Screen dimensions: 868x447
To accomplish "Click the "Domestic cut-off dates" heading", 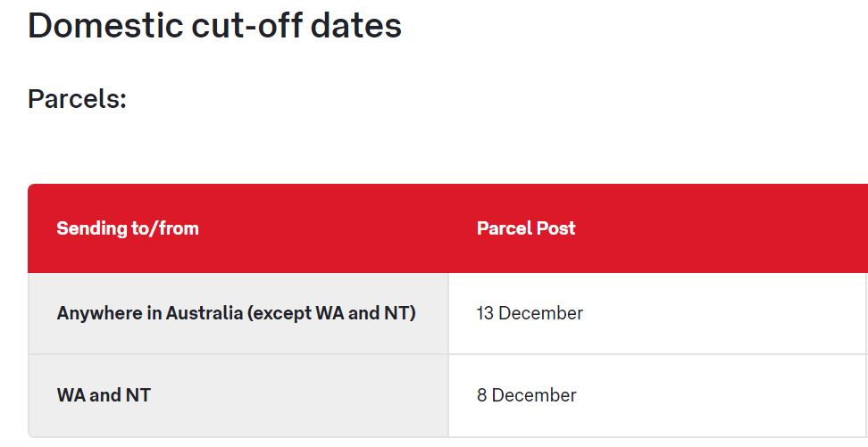I will click(214, 27).
